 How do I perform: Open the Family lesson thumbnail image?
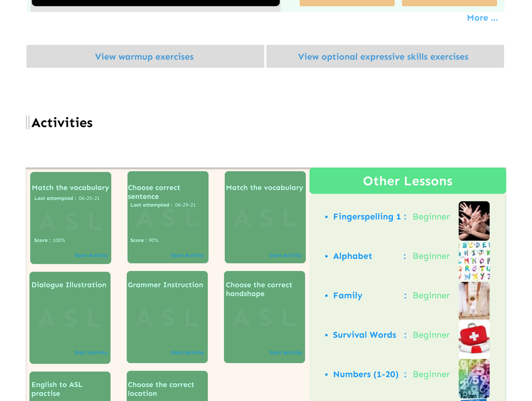[474, 300]
